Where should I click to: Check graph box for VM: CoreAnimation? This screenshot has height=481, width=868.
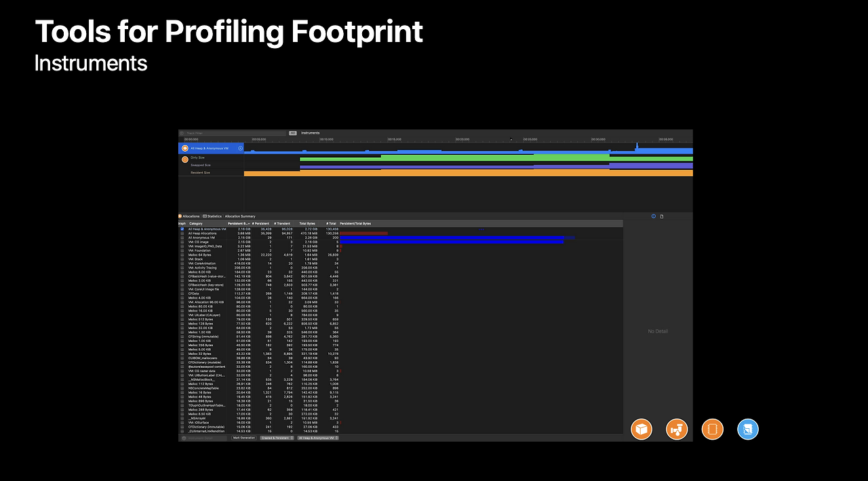(182, 264)
